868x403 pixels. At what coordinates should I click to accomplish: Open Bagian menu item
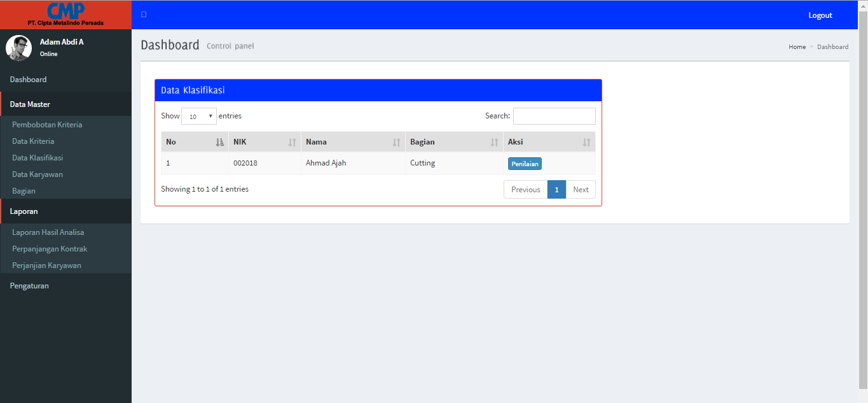[24, 191]
